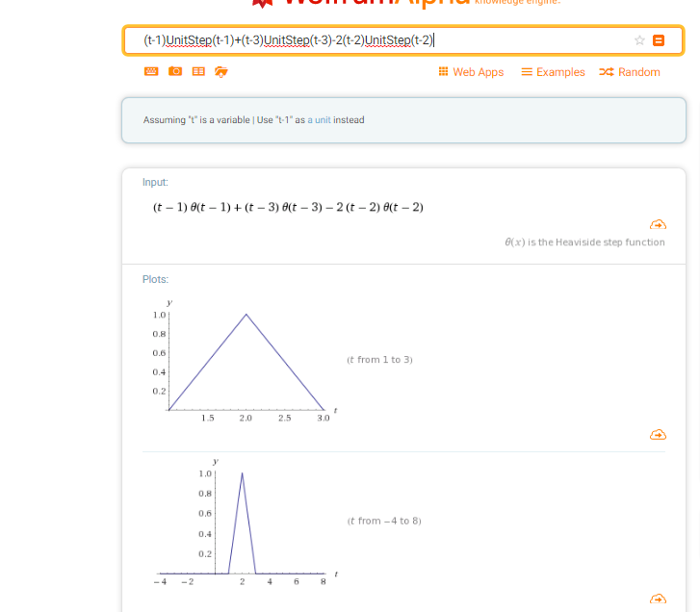The height and width of the screenshot is (612, 700).
Task: Click the camera image input icon
Action: [x=175, y=72]
